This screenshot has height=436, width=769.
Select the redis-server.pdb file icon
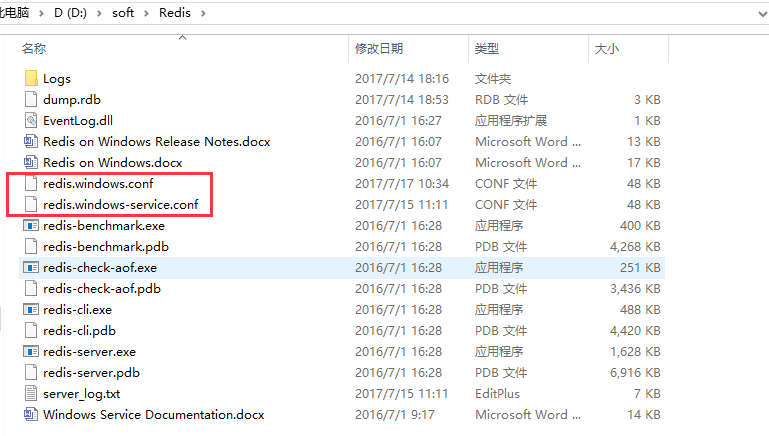pyautogui.click(x=31, y=373)
